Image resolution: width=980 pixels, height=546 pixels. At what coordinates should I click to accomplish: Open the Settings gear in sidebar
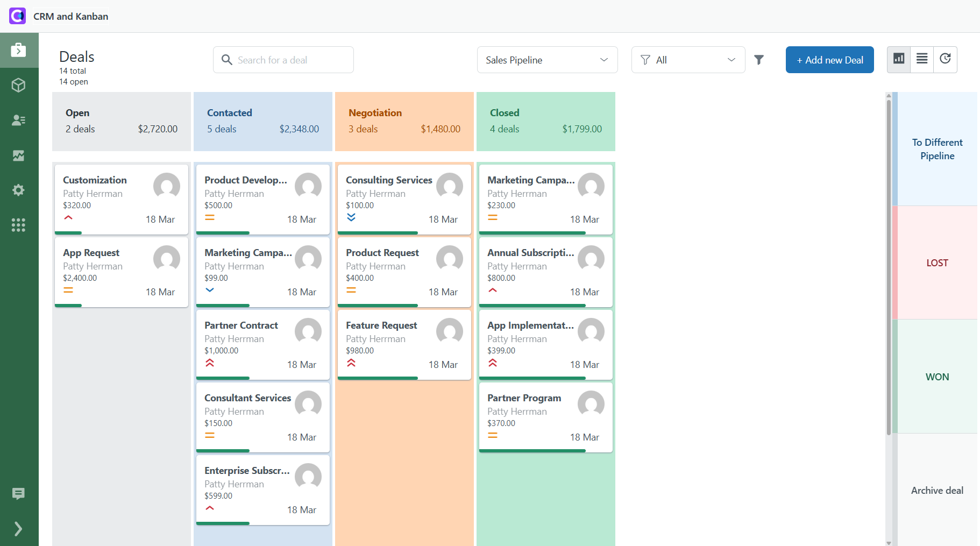(x=19, y=190)
